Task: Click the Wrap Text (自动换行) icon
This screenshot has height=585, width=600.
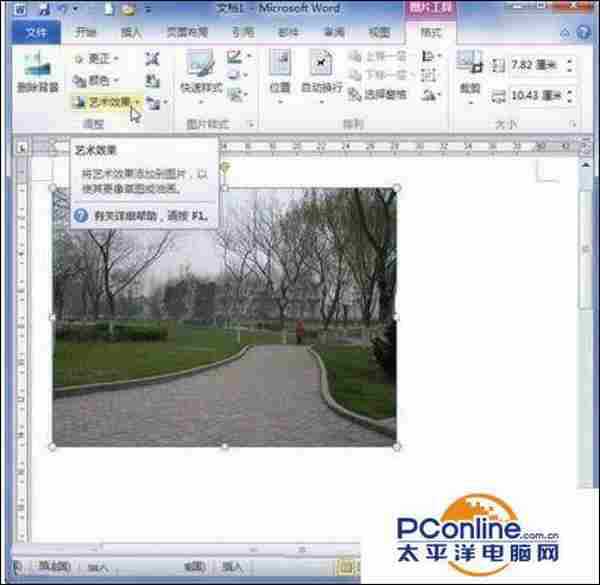Action: coord(321,70)
